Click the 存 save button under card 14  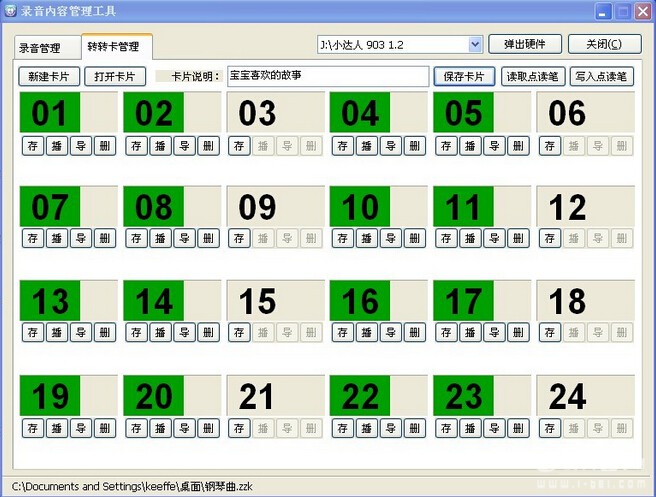click(136, 332)
